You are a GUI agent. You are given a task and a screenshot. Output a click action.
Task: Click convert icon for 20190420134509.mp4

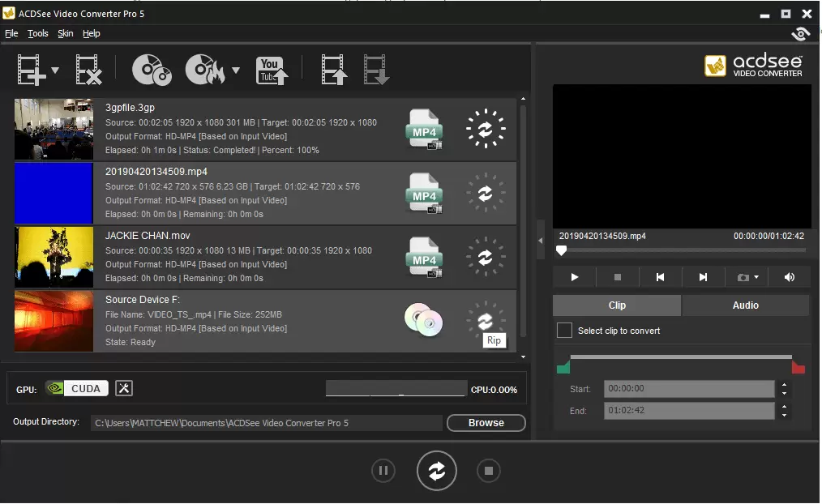(486, 193)
